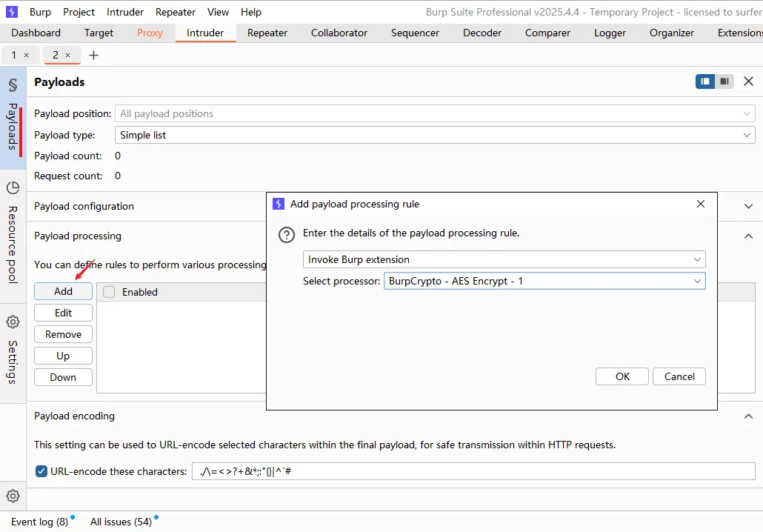Click the Remove rule button
The width and height of the screenshot is (763, 532).
point(63,334)
